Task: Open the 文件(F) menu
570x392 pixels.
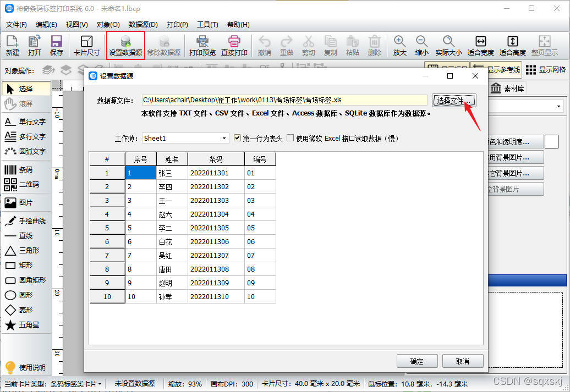Action: (x=17, y=25)
